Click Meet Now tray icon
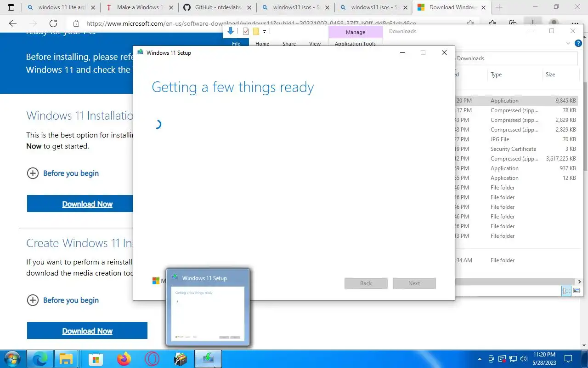588x368 pixels. click(x=491, y=359)
